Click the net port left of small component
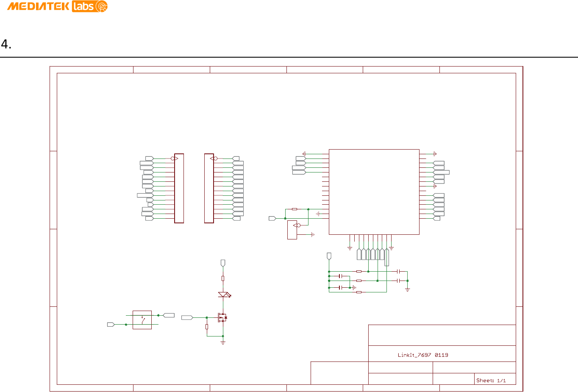 coord(272,218)
